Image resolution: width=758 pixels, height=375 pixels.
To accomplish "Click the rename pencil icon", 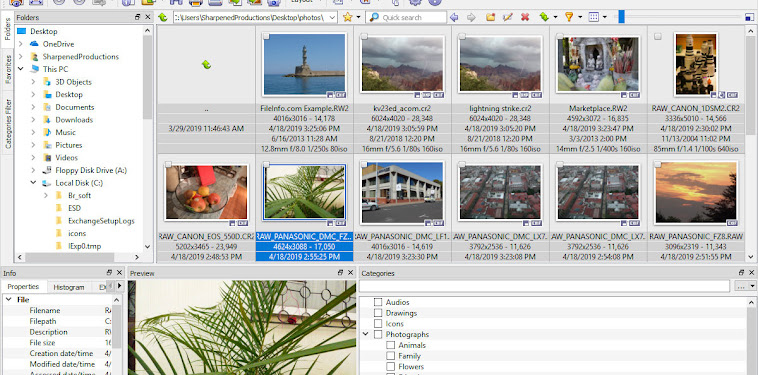I will 508,17.
